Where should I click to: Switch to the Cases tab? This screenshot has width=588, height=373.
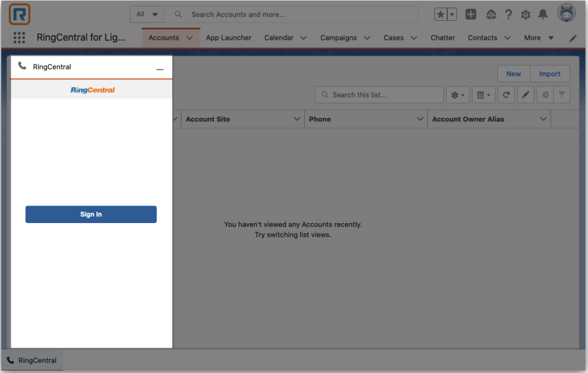pyautogui.click(x=394, y=38)
